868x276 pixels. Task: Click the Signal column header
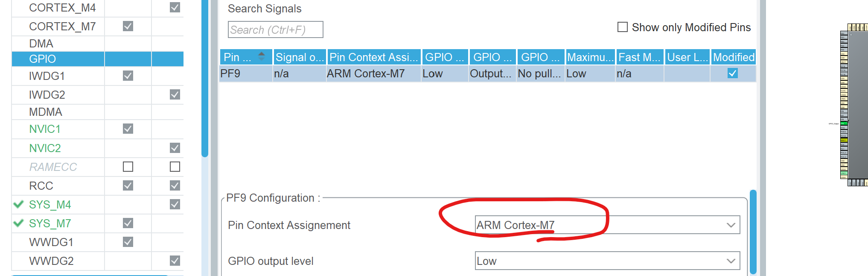pyautogui.click(x=300, y=57)
